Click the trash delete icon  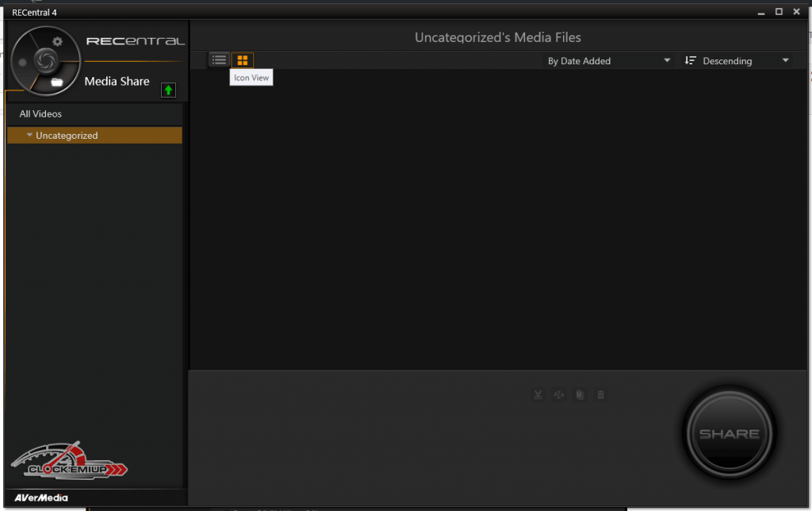[600, 394]
